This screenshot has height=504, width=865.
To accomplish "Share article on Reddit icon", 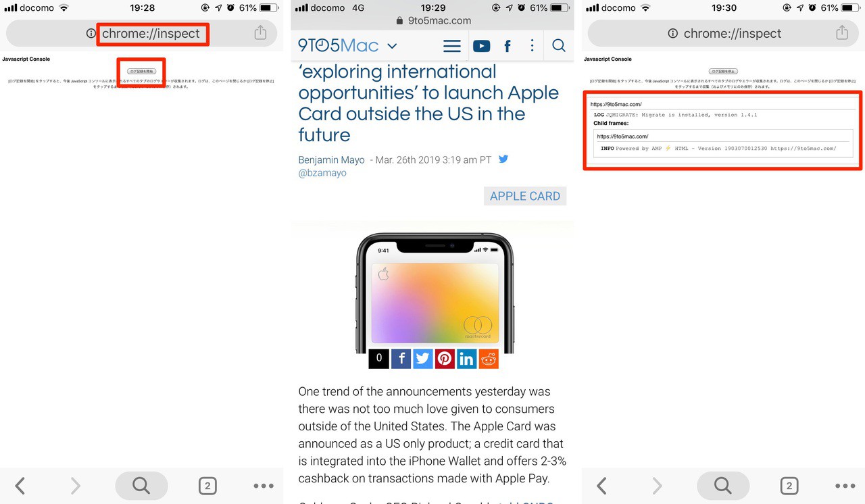I will coord(489,359).
